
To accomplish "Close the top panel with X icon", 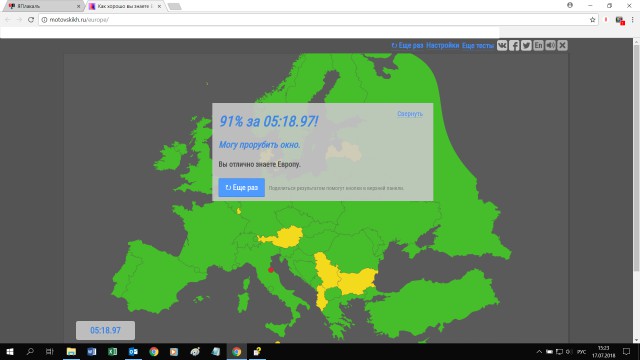I will (562, 45).
